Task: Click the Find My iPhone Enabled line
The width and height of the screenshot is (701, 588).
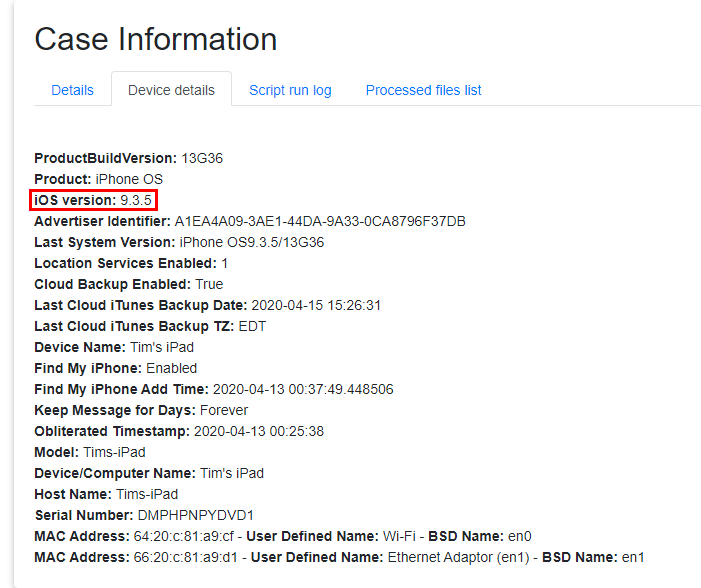Action: coord(115,368)
